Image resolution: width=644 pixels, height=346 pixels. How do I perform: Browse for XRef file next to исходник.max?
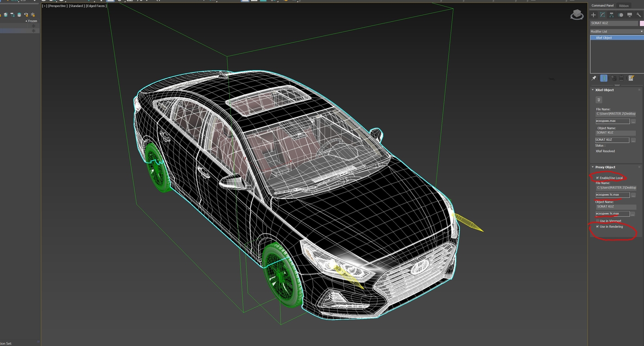[x=633, y=121]
